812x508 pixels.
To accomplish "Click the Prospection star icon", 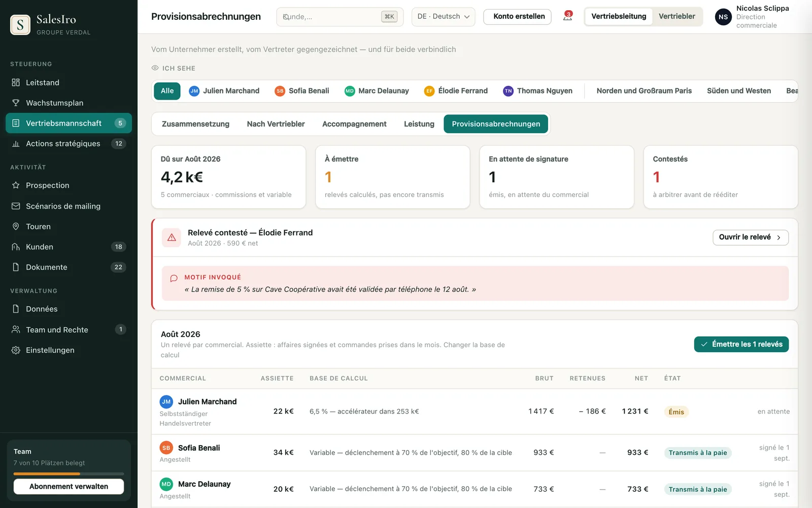I will [16, 185].
